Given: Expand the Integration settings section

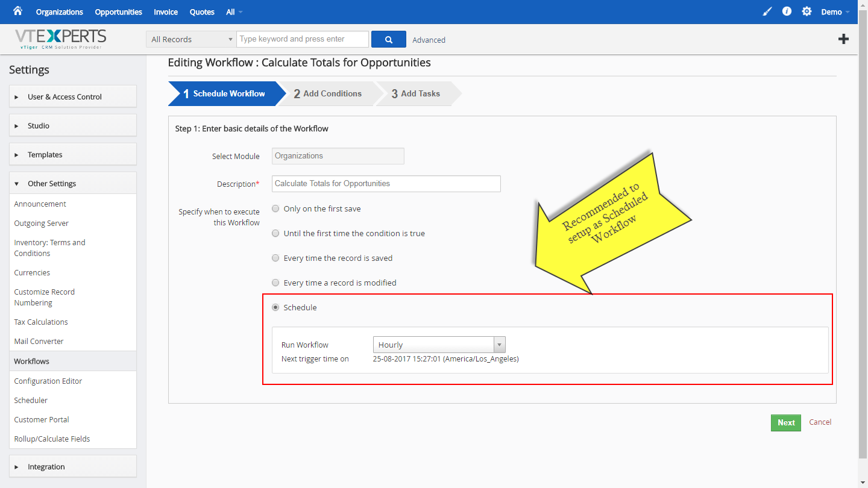Looking at the screenshot, I should pos(73,466).
